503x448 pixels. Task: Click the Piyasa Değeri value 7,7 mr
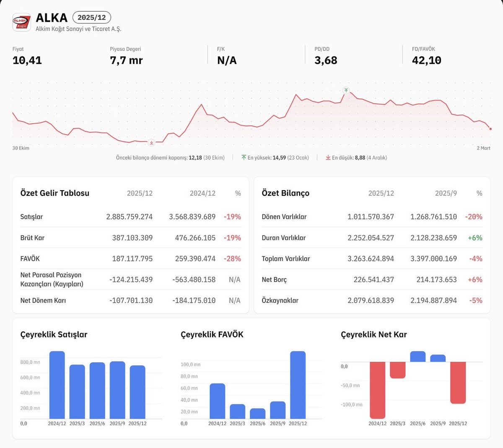pyautogui.click(x=126, y=60)
